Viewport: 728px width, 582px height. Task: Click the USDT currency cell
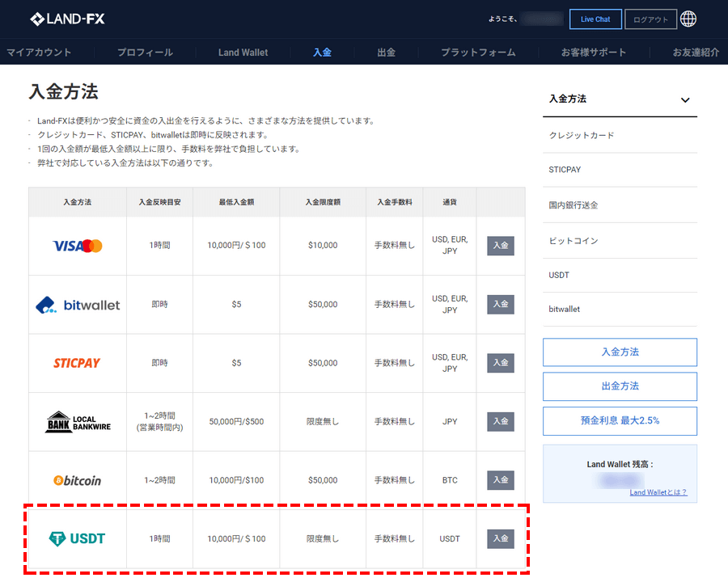(450, 539)
